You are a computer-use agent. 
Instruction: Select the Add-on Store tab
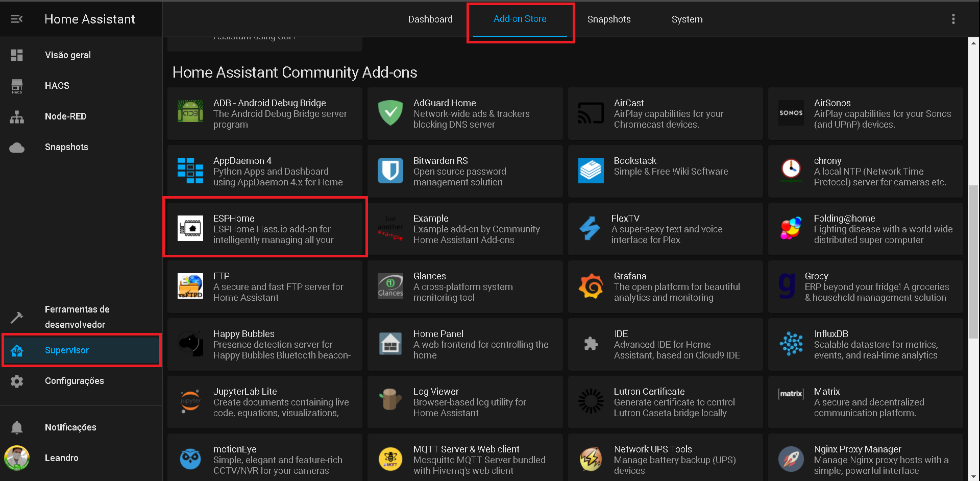coord(520,19)
